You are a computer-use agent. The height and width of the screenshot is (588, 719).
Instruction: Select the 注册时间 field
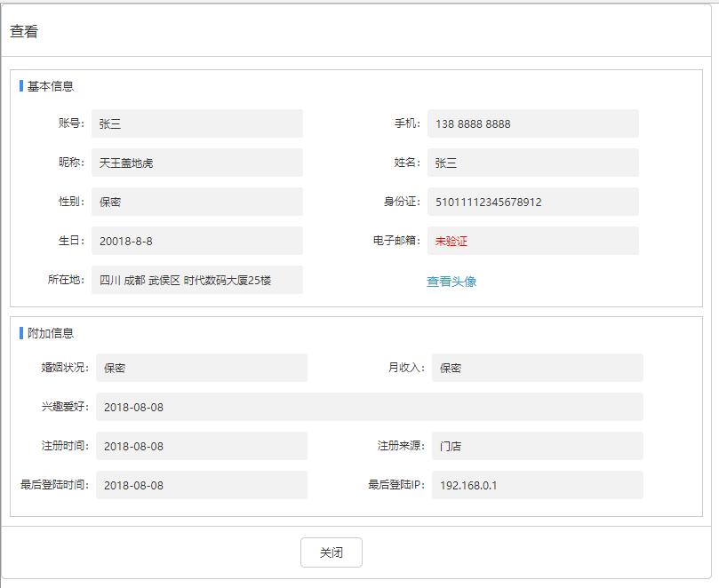201,446
